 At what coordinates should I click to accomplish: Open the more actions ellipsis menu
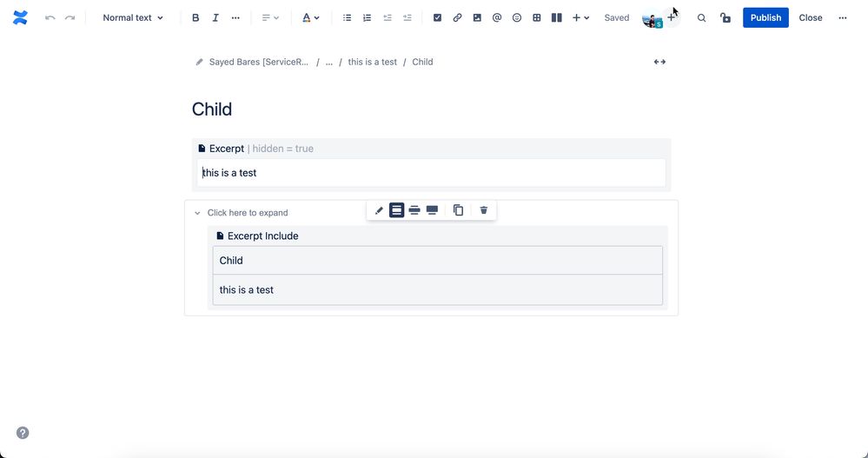pyautogui.click(x=843, y=17)
